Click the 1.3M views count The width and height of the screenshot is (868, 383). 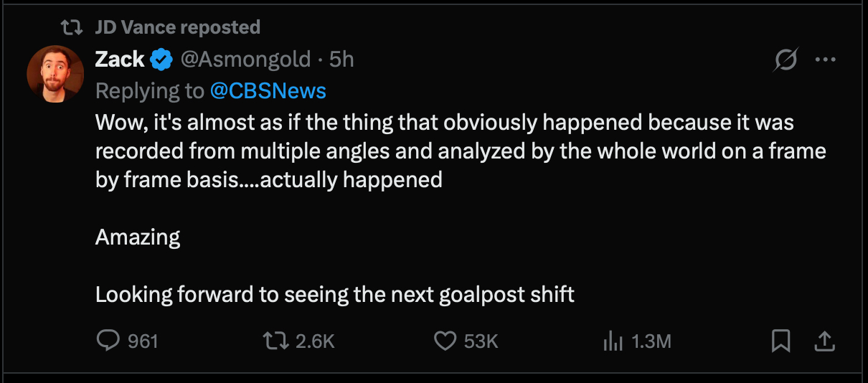tap(651, 341)
